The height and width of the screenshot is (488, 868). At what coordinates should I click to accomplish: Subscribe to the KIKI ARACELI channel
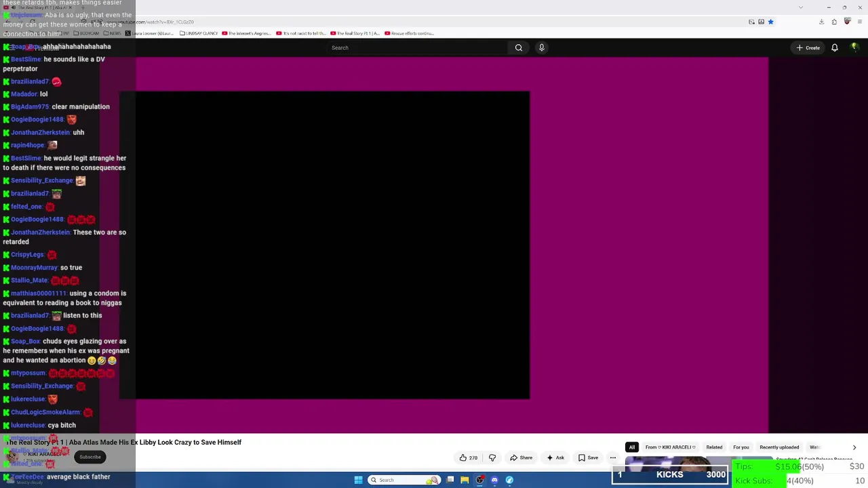tap(90, 457)
